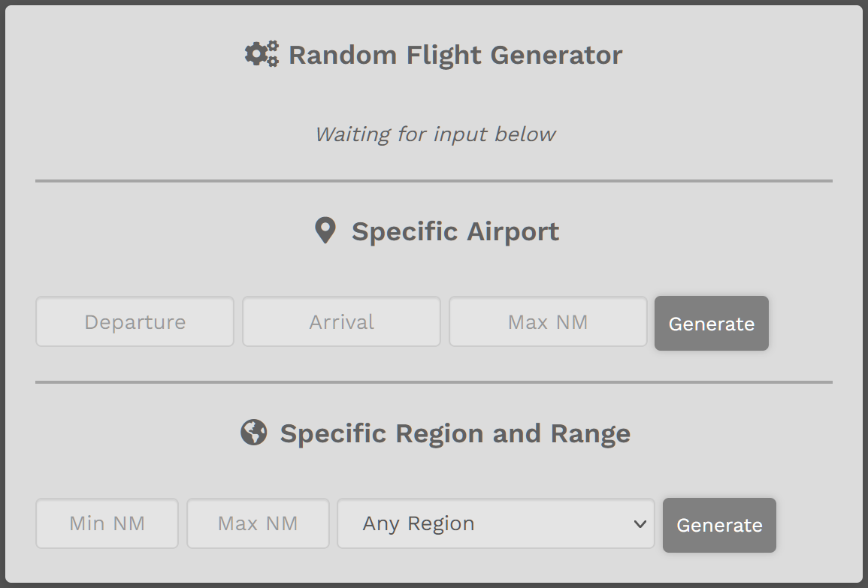
Task: Open the Any Region dropdown
Action: click(x=496, y=523)
